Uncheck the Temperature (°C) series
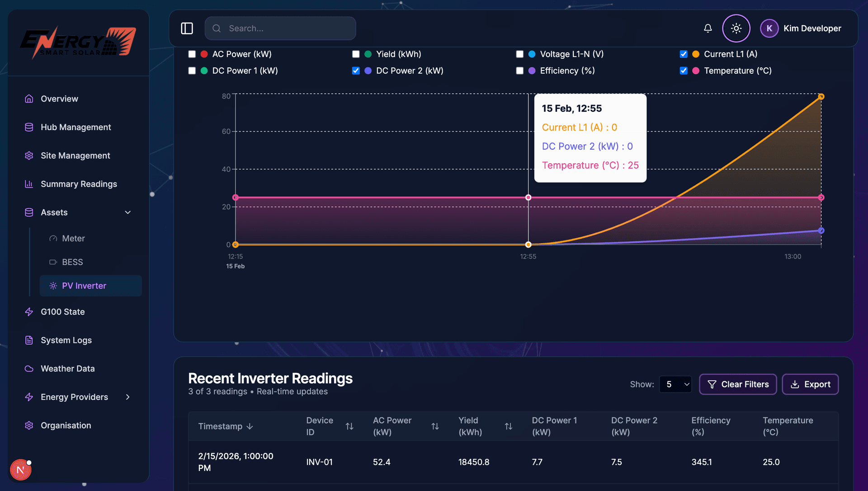868x491 pixels. pyautogui.click(x=684, y=71)
